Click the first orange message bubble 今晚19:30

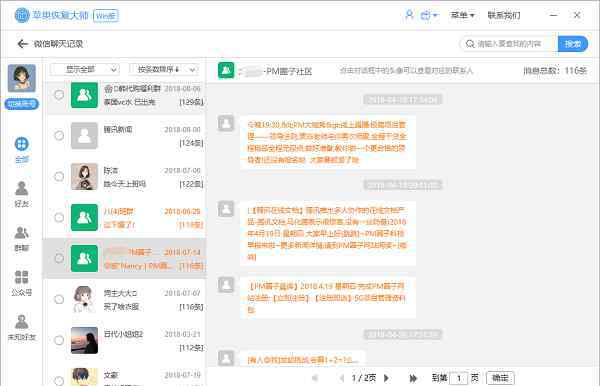pyautogui.click(x=328, y=142)
